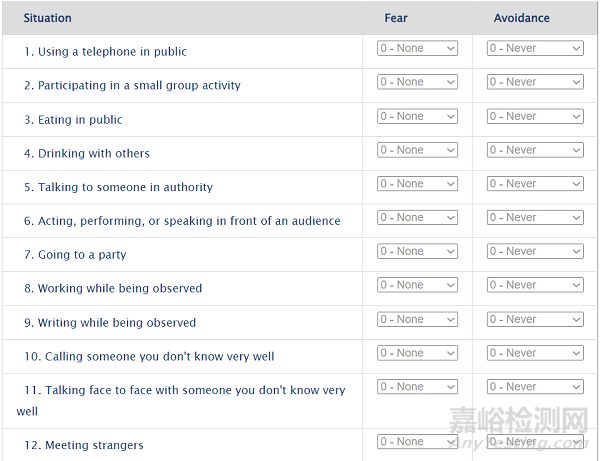Open Fear dropdown for eating in public
The height and width of the screenshot is (461, 600).
[x=417, y=116]
